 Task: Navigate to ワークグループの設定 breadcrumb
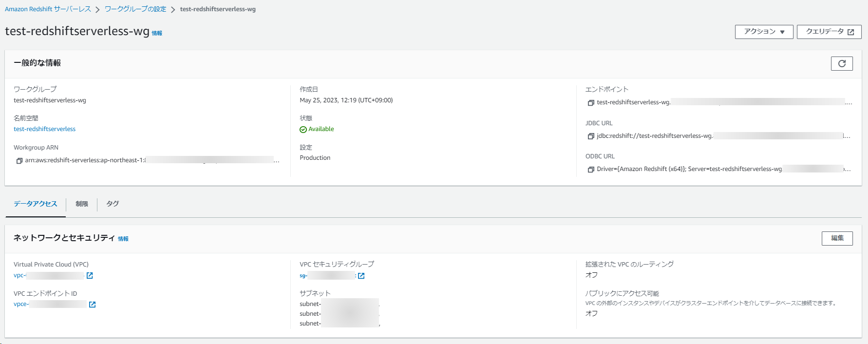coord(135,9)
